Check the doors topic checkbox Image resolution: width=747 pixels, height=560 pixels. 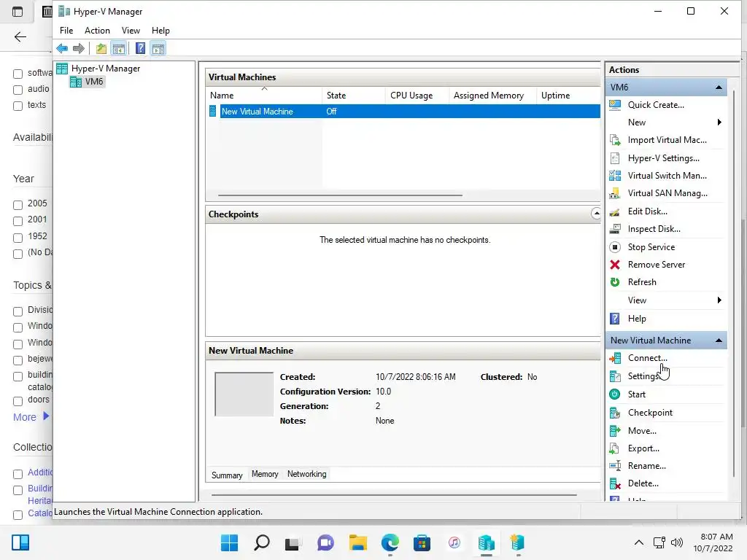[18, 401]
